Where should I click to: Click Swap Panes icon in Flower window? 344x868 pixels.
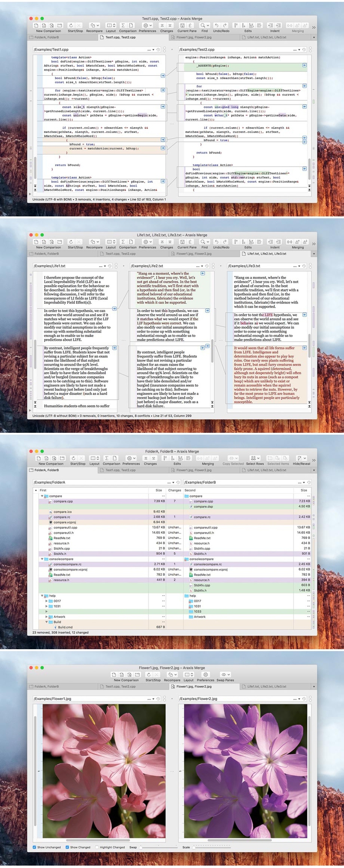(225, 675)
